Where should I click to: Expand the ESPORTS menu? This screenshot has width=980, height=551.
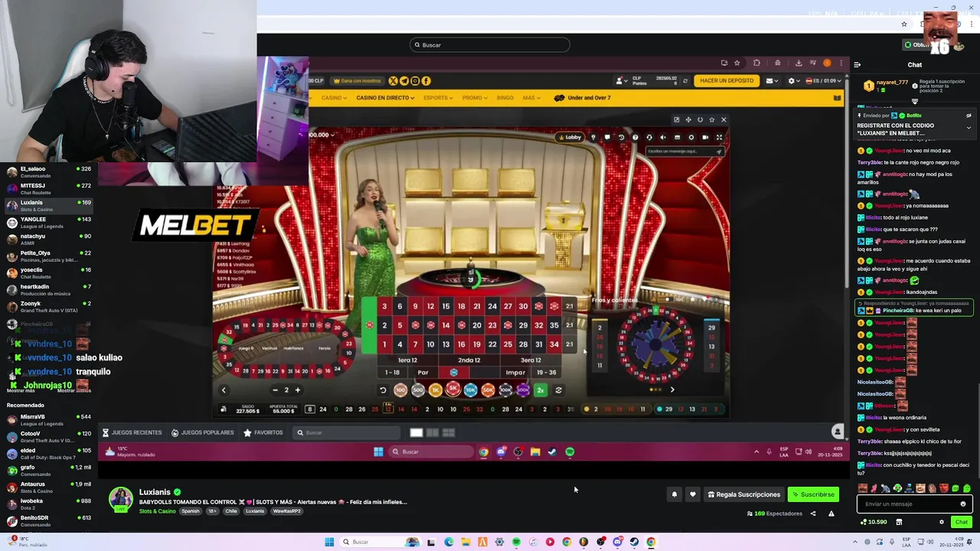pos(438,98)
